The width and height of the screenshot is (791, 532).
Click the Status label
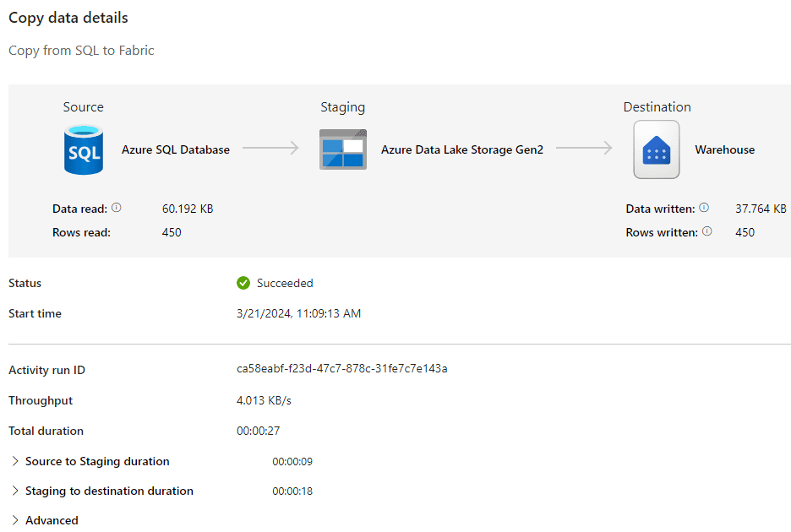click(25, 283)
